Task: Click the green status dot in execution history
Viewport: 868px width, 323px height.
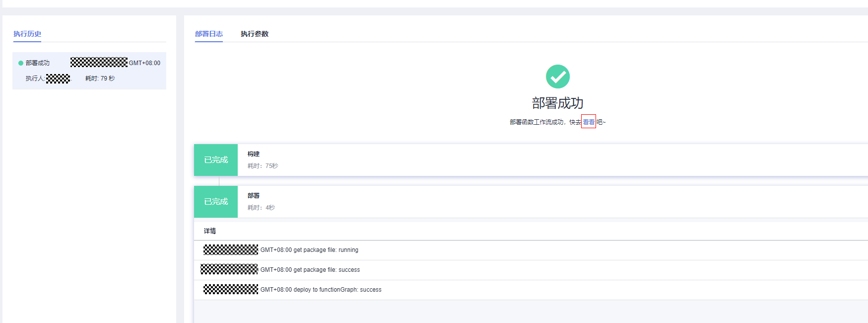Action: pyautogui.click(x=21, y=63)
